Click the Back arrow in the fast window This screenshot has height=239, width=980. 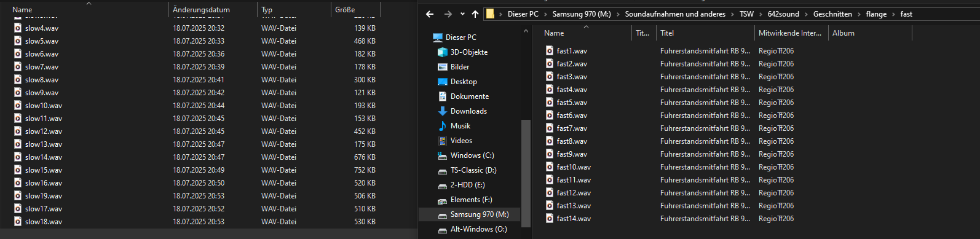(430, 14)
